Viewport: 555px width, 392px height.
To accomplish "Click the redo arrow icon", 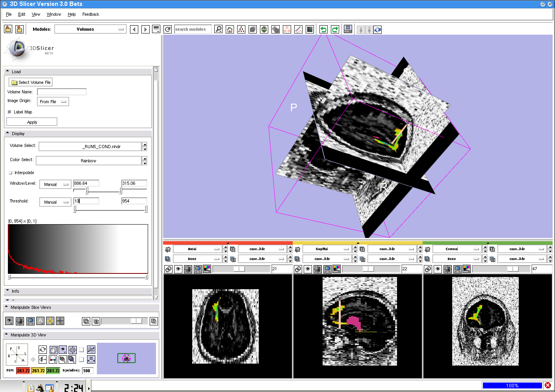I will click(x=335, y=30).
